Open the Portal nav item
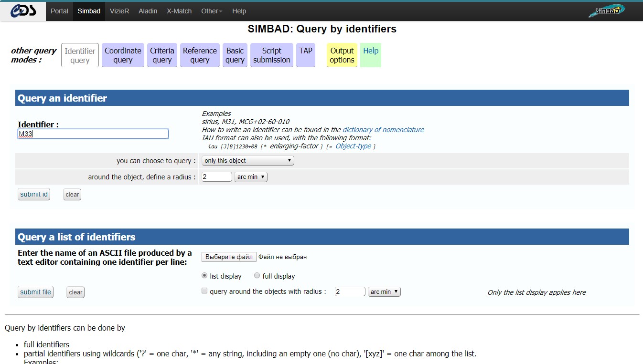 pos(59,11)
